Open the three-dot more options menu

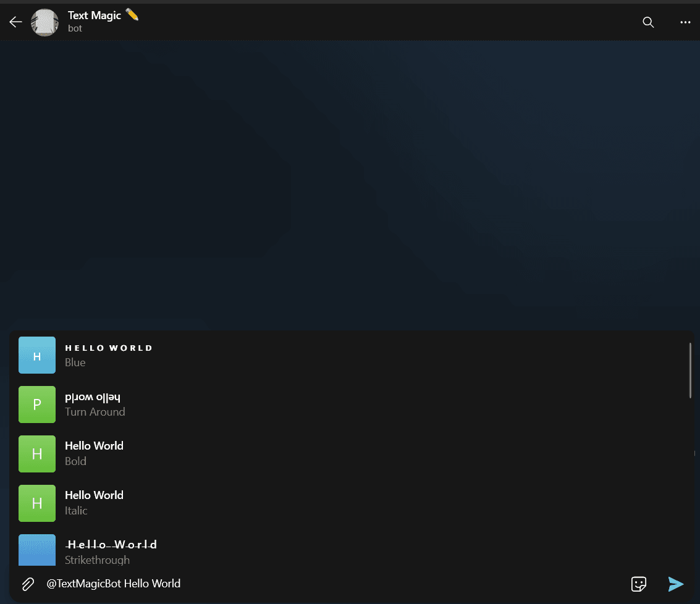point(685,22)
